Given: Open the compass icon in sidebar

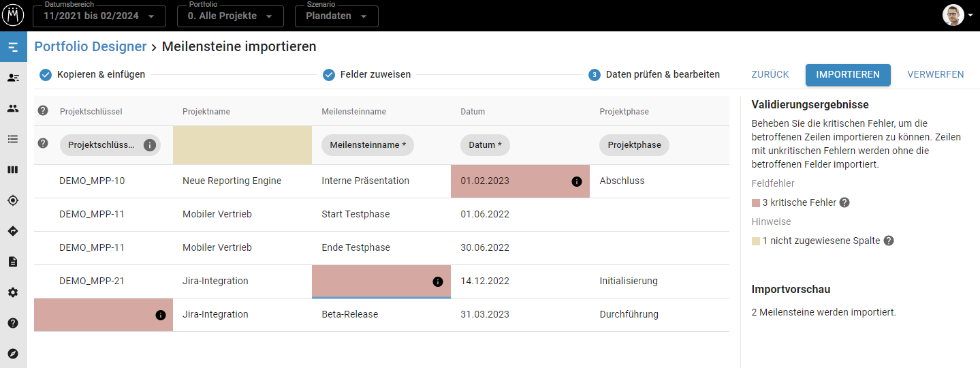Looking at the screenshot, I should 13,354.
